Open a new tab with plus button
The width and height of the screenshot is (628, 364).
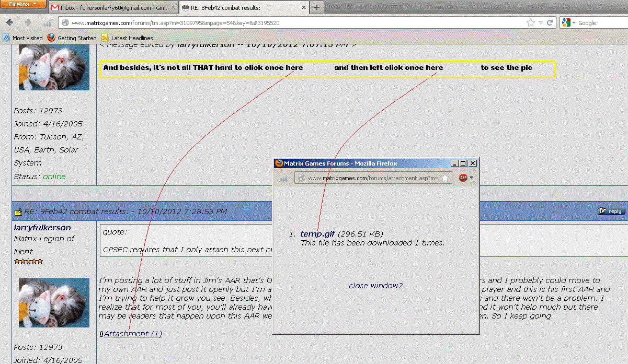tap(317, 8)
